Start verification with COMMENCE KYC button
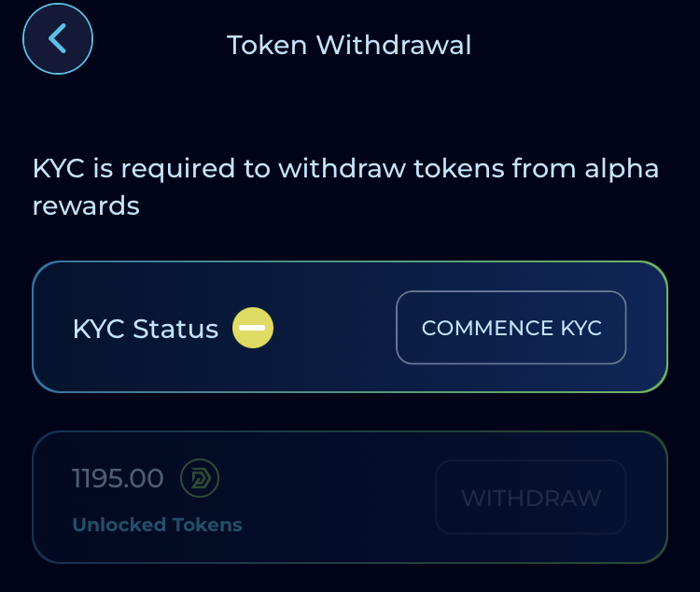 point(511,328)
